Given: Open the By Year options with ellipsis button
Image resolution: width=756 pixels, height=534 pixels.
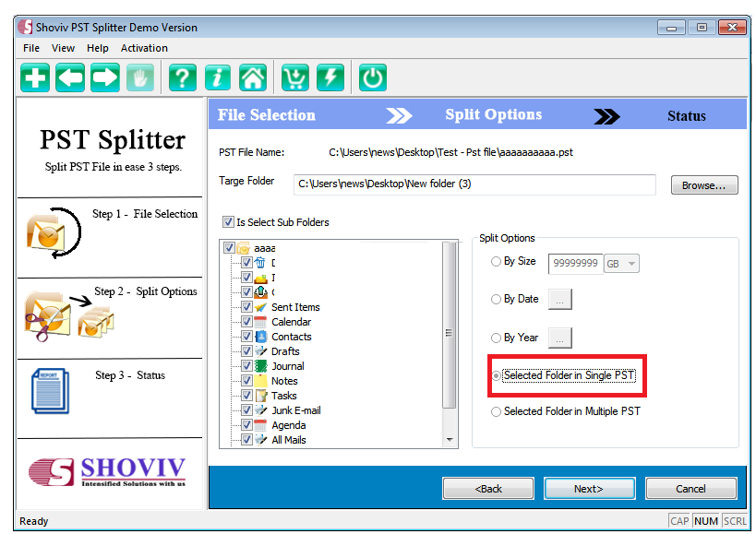Looking at the screenshot, I should [559, 338].
